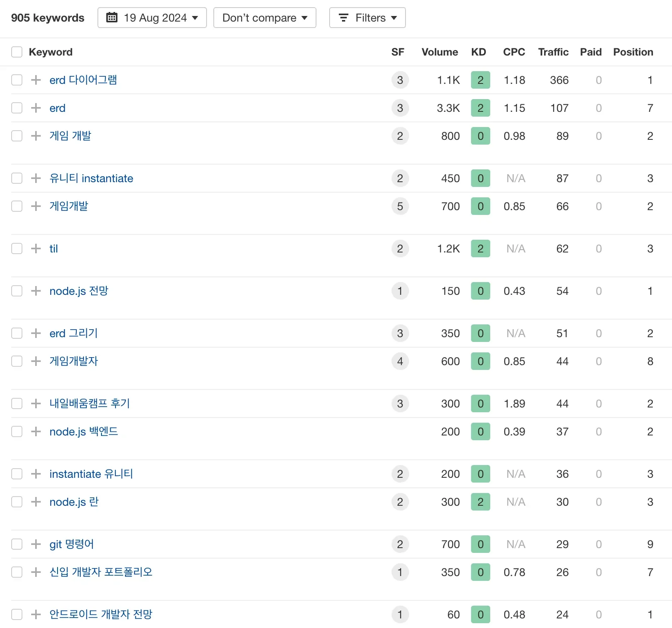Viewport: 672px width, 628px height.
Task: Open the Filters dropdown
Action: (368, 18)
